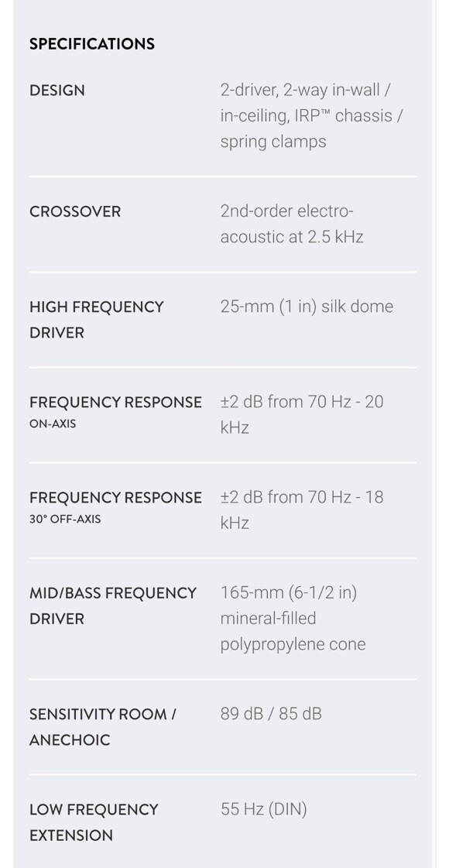Click the FREQUENCY RESPONSE ON-AXIS label
The image size is (449, 868).
coord(115,411)
